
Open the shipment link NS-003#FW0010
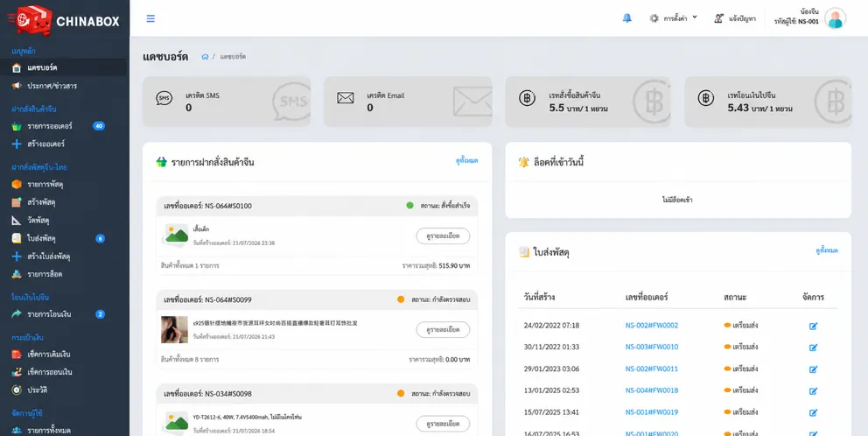click(x=652, y=347)
